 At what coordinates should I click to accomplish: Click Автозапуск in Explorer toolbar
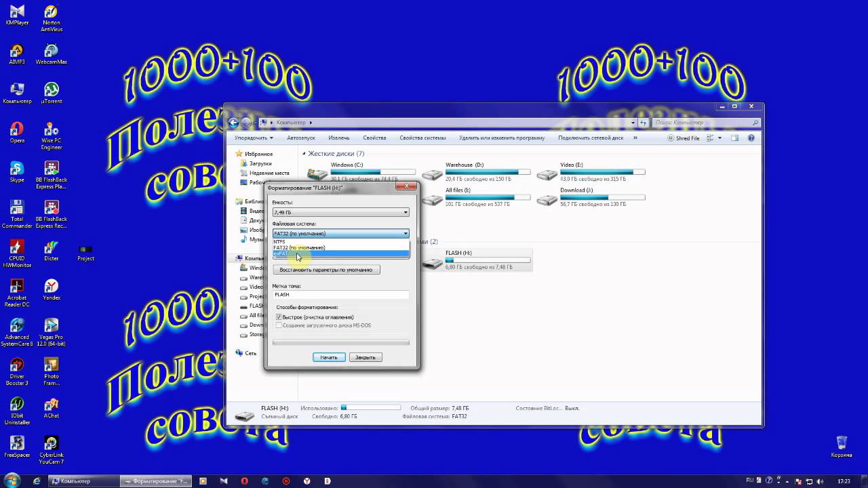(x=300, y=138)
